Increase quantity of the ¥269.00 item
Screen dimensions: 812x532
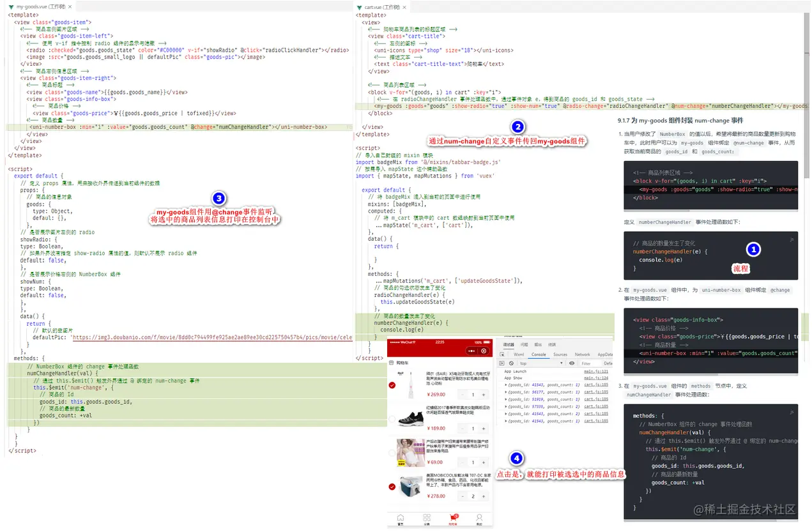[484, 395]
